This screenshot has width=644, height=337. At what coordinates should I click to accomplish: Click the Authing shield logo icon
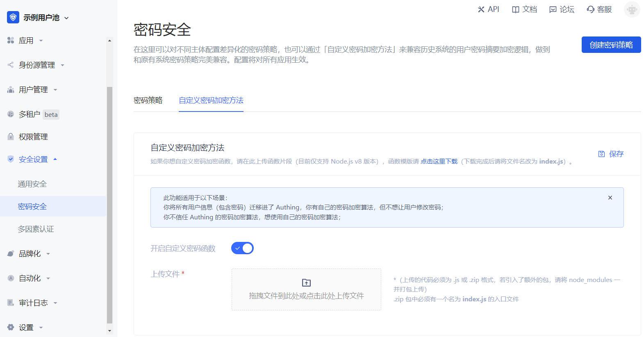13,17
